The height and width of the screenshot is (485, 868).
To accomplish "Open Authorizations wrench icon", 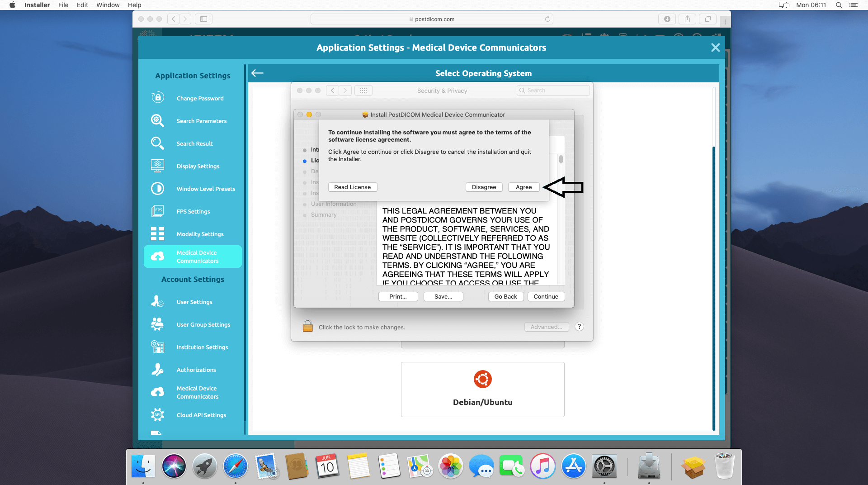I will [x=157, y=369].
